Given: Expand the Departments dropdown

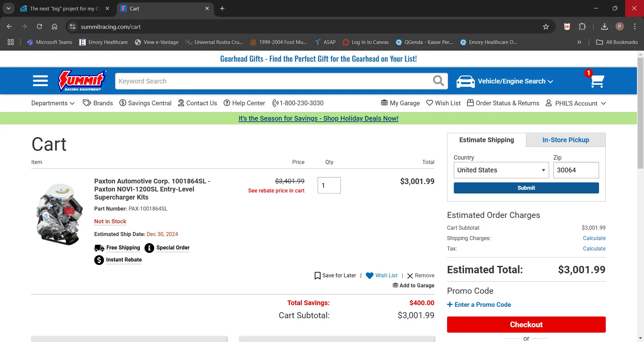Looking at the screenshot, I should (x=53, y=103).
